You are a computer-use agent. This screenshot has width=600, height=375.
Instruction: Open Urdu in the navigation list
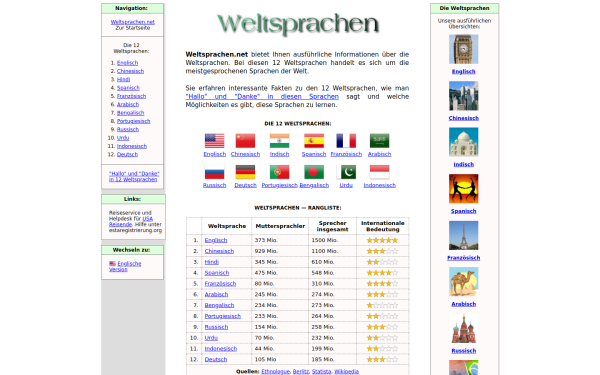tap(123, 138)
